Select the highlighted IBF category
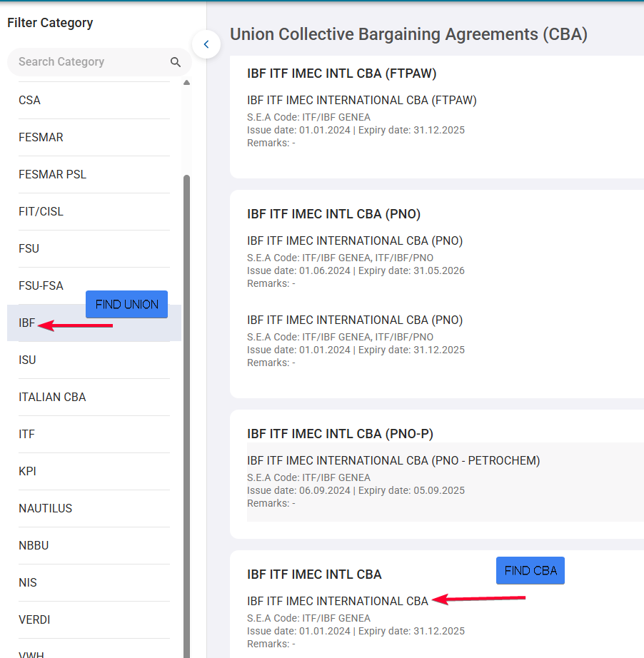The width and height of the screenshot is (644, 658). point(94,323)
